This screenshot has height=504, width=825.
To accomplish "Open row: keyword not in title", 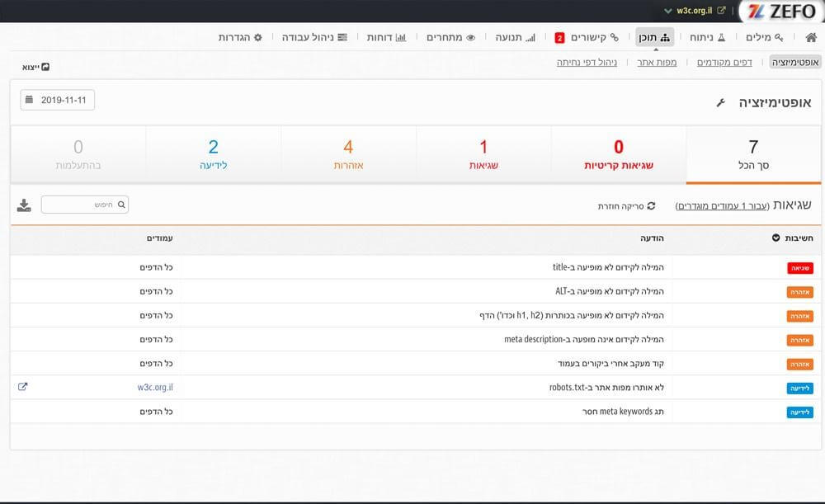I will coord(416,267).
